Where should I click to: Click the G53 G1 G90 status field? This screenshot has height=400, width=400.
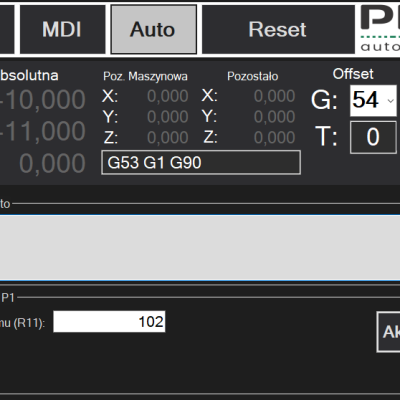pyautogui.click(x=201, y=162)
